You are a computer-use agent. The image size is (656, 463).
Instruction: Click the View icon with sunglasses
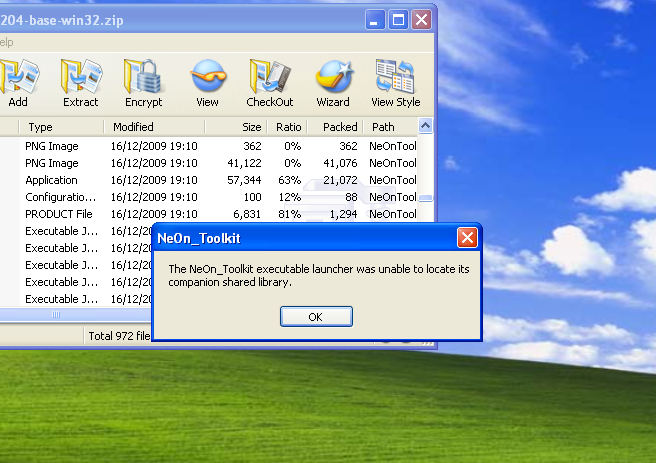coord(208,84)
